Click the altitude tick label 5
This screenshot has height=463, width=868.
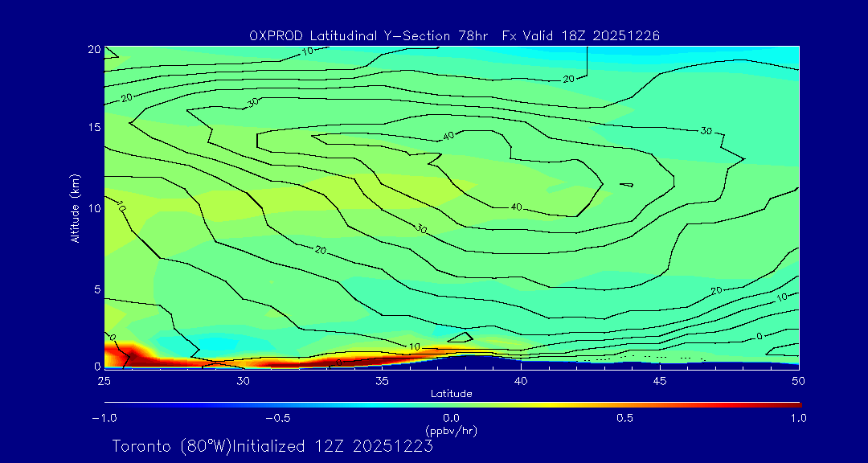coord(96,289)
